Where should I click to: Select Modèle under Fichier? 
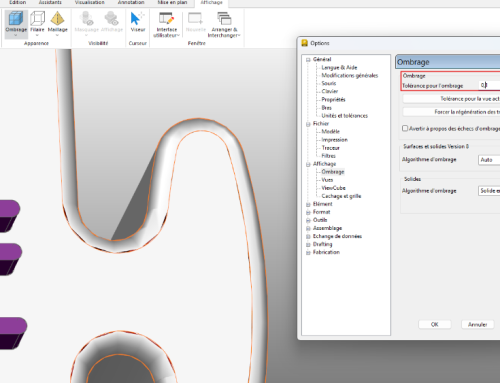click(330, 132)
